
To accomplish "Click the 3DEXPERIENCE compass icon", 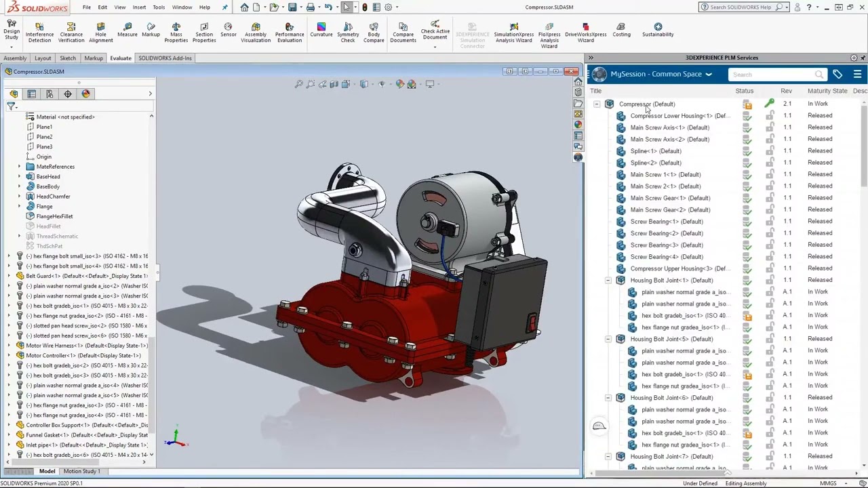I will (598, 75).
